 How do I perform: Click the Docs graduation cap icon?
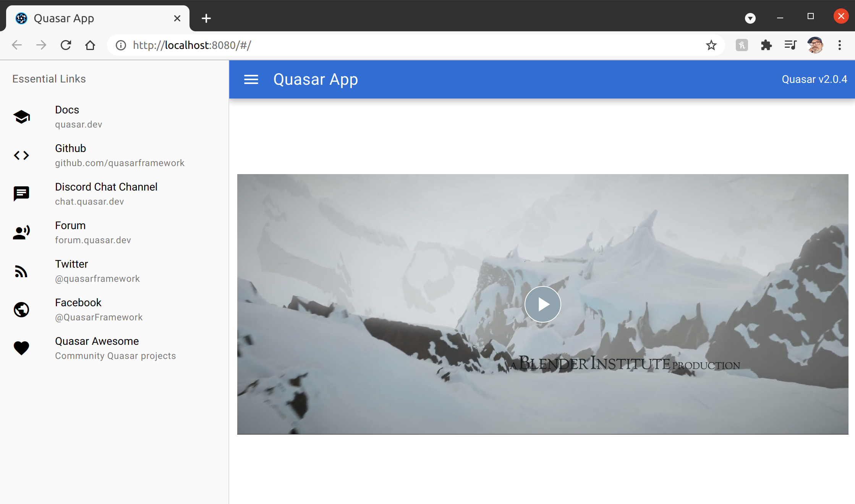pos(21,117)
